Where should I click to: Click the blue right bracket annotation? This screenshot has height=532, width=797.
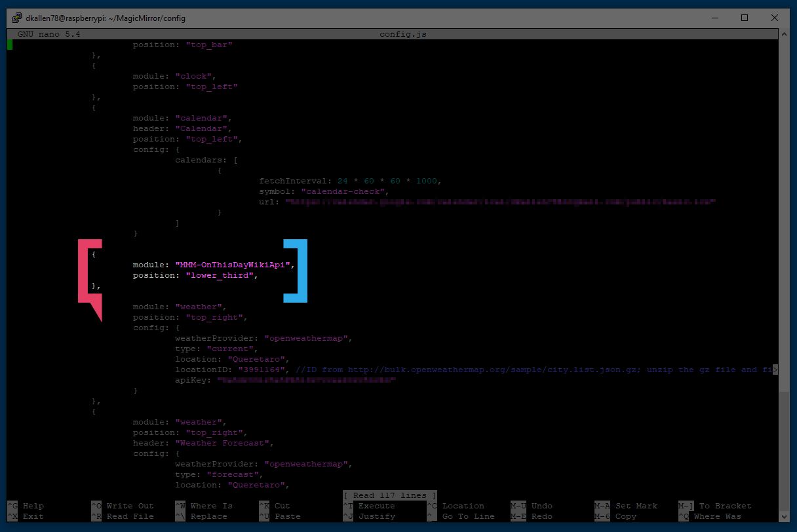pyautogui.click(x=295, y=271)
